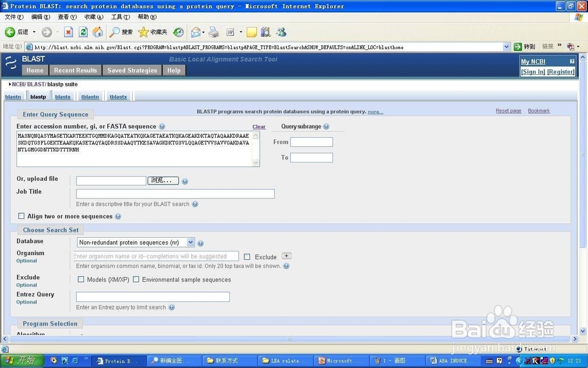Click the Research books toolbar icon

(266, 32)
